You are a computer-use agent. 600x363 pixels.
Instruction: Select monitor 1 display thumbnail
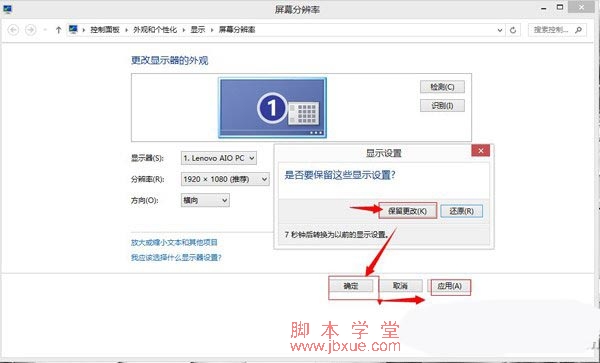point(272,107)
